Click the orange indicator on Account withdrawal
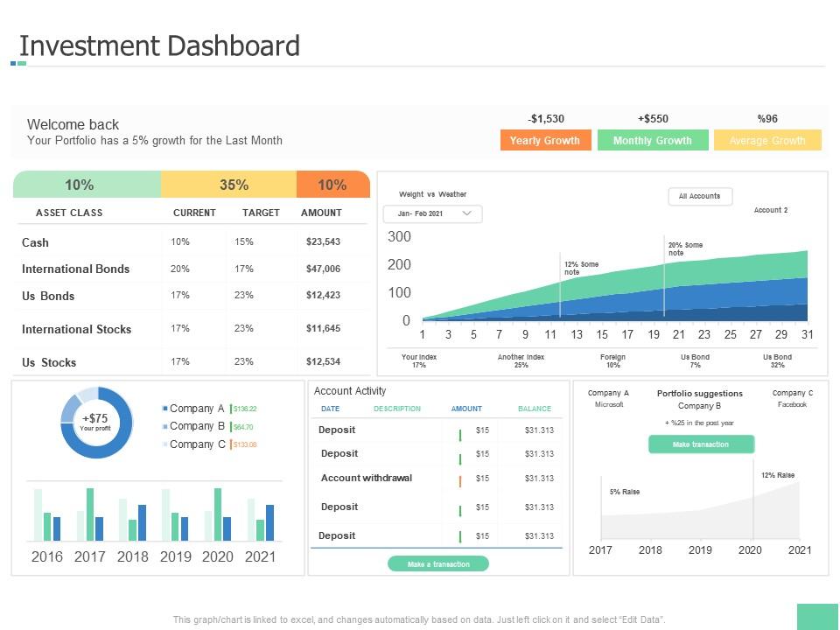This screenshot has height=630, width=840. (460, 480)
